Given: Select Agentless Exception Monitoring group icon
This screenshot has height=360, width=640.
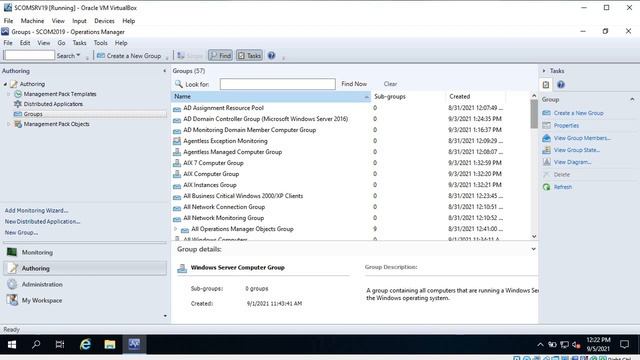Looking at the screenshot, I should pos(177,141).
